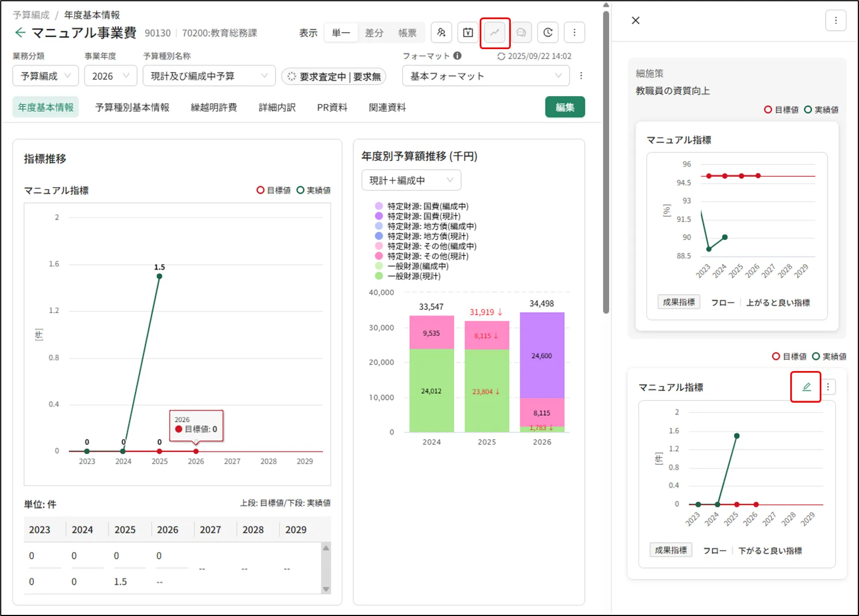
Task: Switch display mode to 差分
Action: (x=374, y=33)
